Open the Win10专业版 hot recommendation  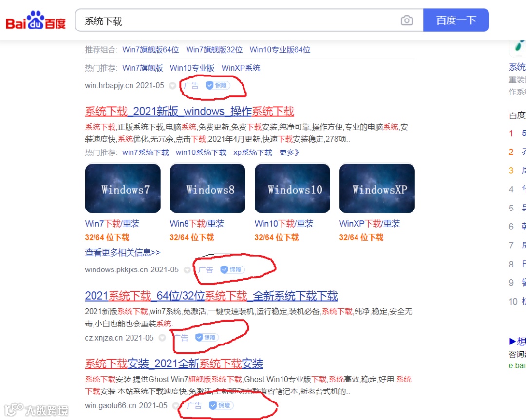(192, 68)
